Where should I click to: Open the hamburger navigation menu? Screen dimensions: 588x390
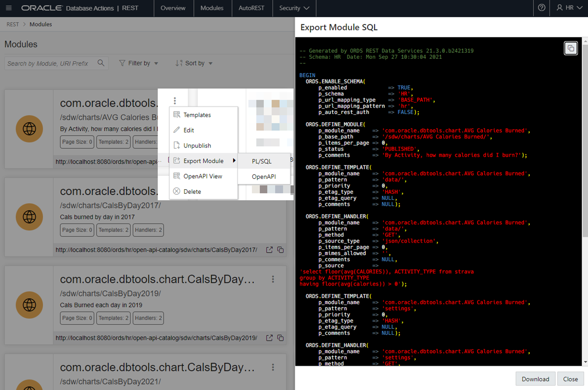(10, 8)
